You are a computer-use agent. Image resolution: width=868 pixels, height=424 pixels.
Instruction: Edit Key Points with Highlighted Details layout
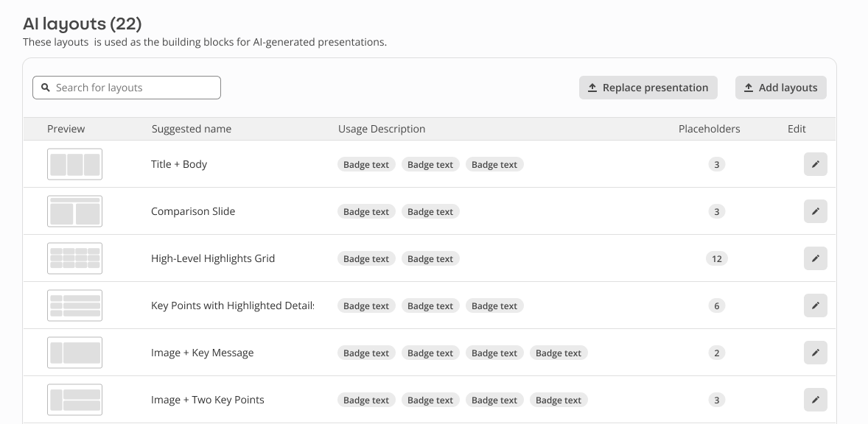click(816, 305)
